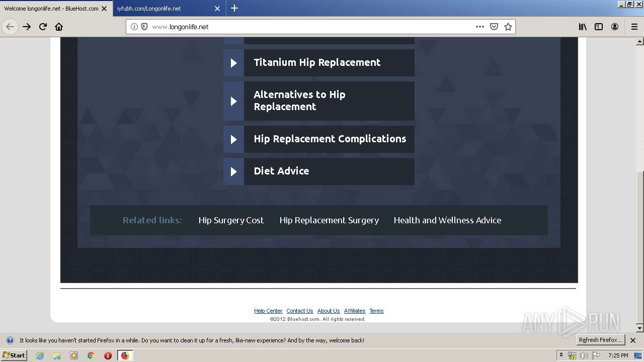Open the Library panel

point(583,27)
